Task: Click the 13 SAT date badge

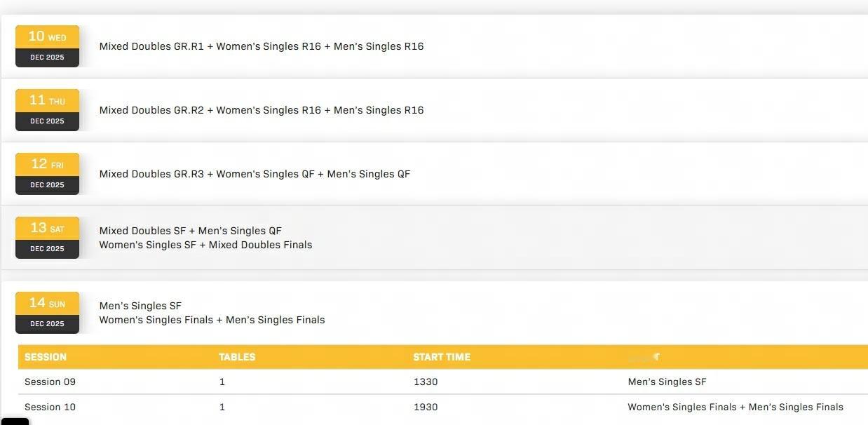Action: tap(47, 237)
